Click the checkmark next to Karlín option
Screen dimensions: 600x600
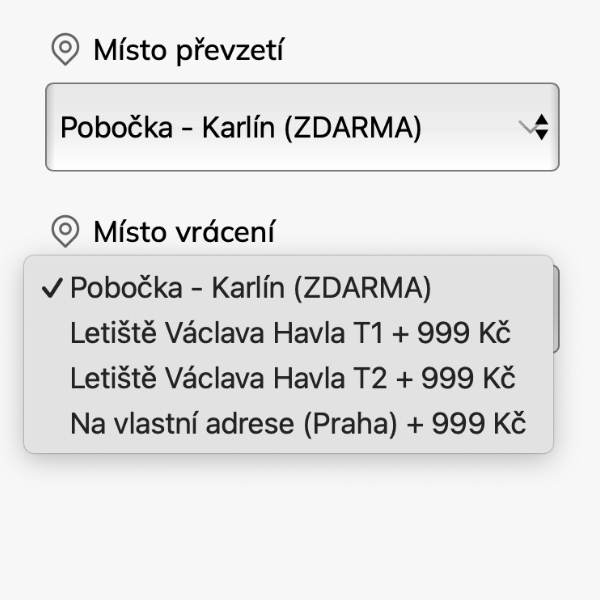click(x=52, y=288)
